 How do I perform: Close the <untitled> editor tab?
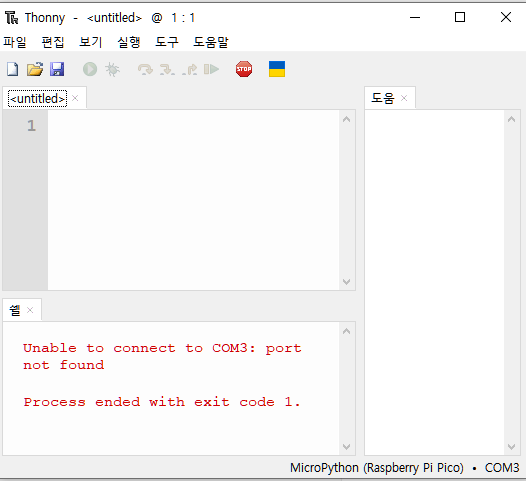point(75,98)
